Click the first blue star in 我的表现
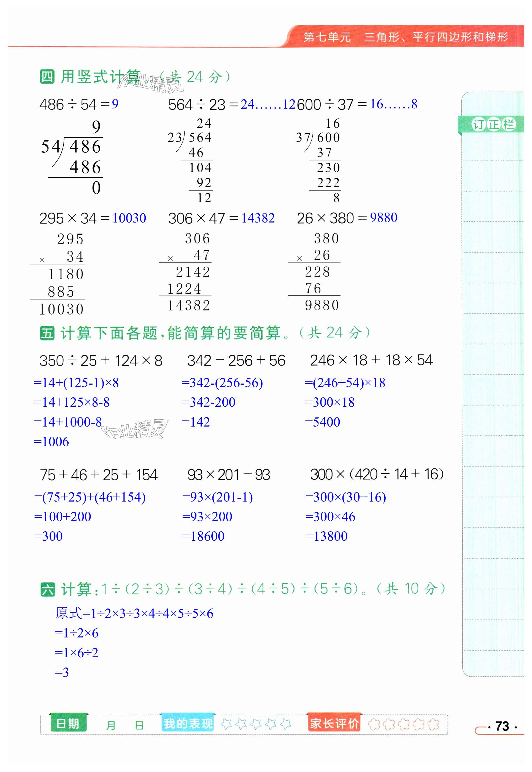 [227, 724]
